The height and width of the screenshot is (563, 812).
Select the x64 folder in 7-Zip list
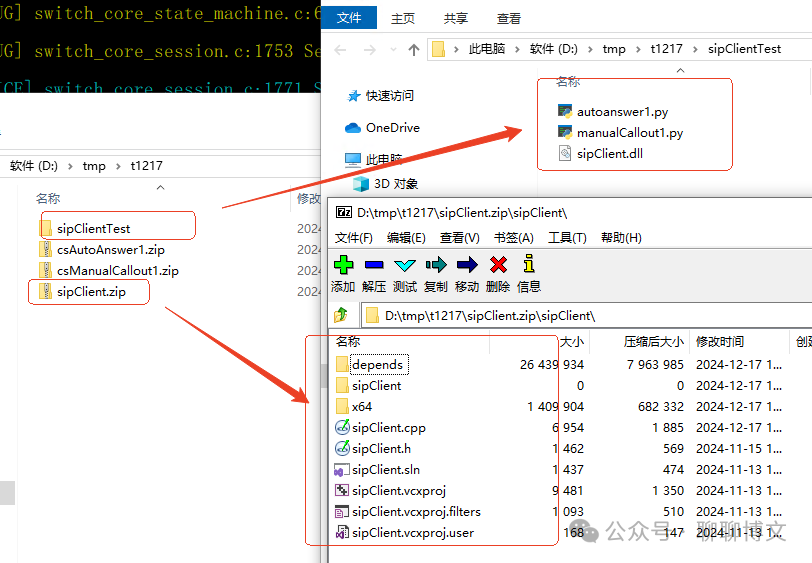coord(354,407)
